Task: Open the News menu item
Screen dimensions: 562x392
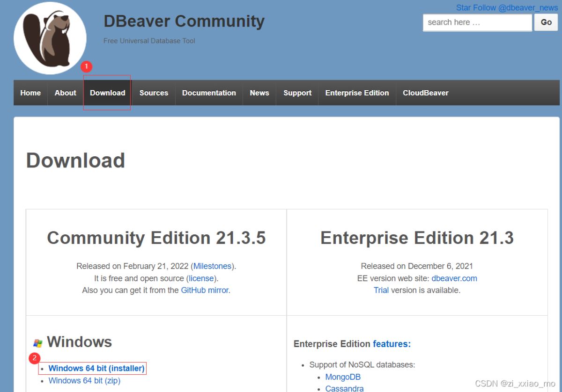Action: [x=259, y=93]
